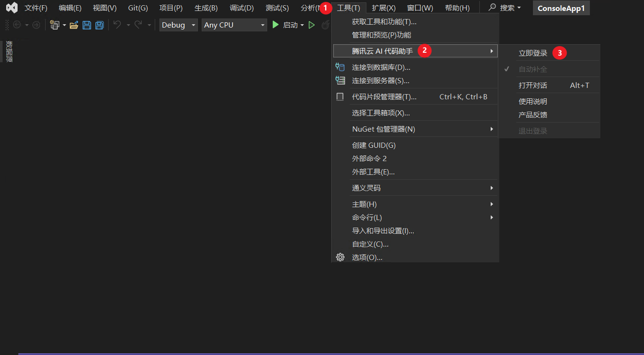Open the Git(G) menu
Screen dimensions: 644x355
[x=138, y=8]
